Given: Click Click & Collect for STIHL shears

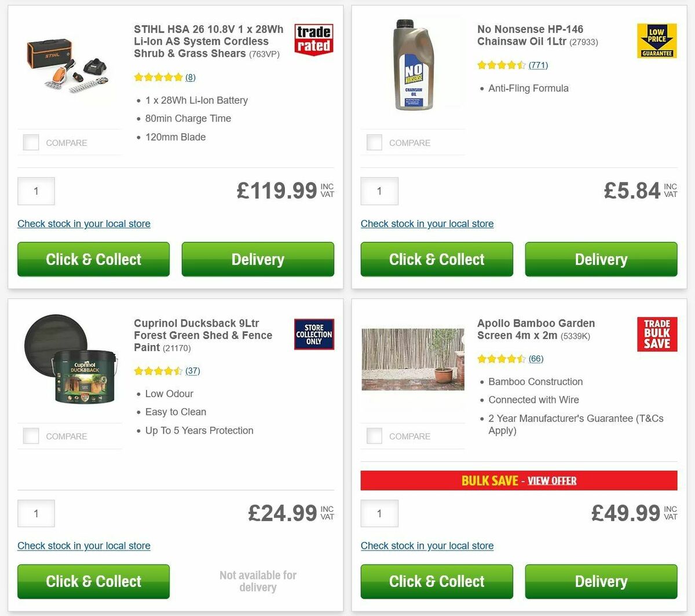Looking at the screenshot, I should 93,259.
